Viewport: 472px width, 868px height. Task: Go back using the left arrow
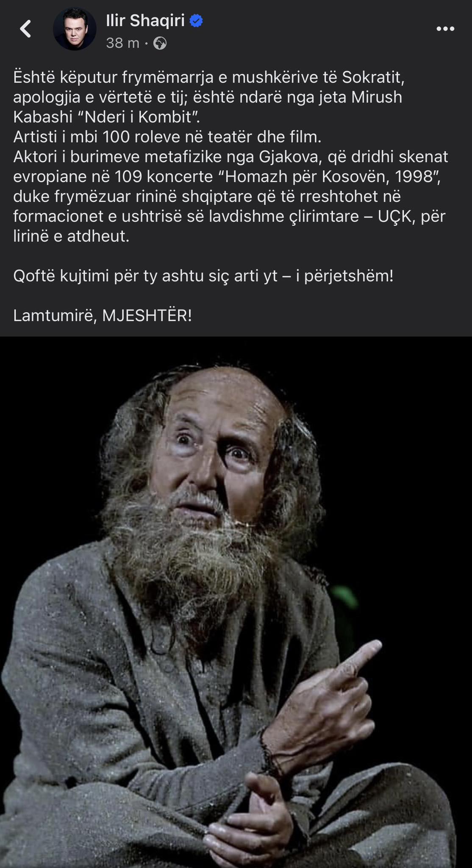click(26, 29)
